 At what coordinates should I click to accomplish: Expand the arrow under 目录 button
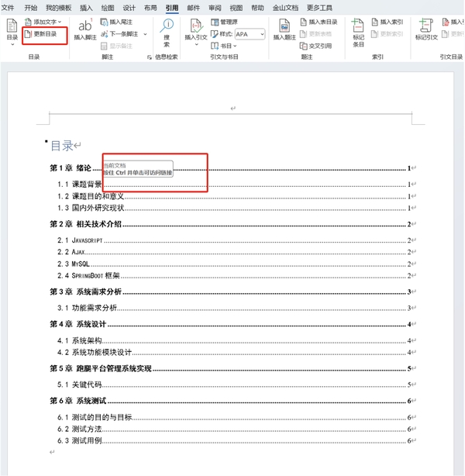pyautogui.click(x=12, y=45)
